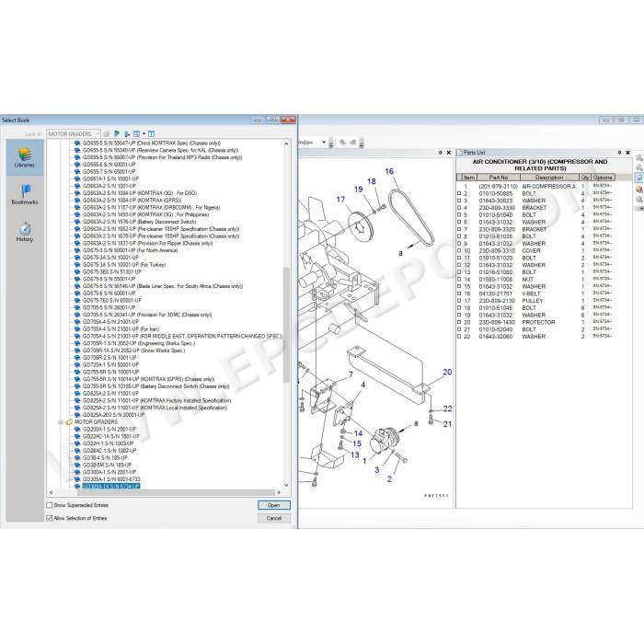The image size is (644, 644).
Task: Close the Parts List panel with X
Action: point(627,153)
